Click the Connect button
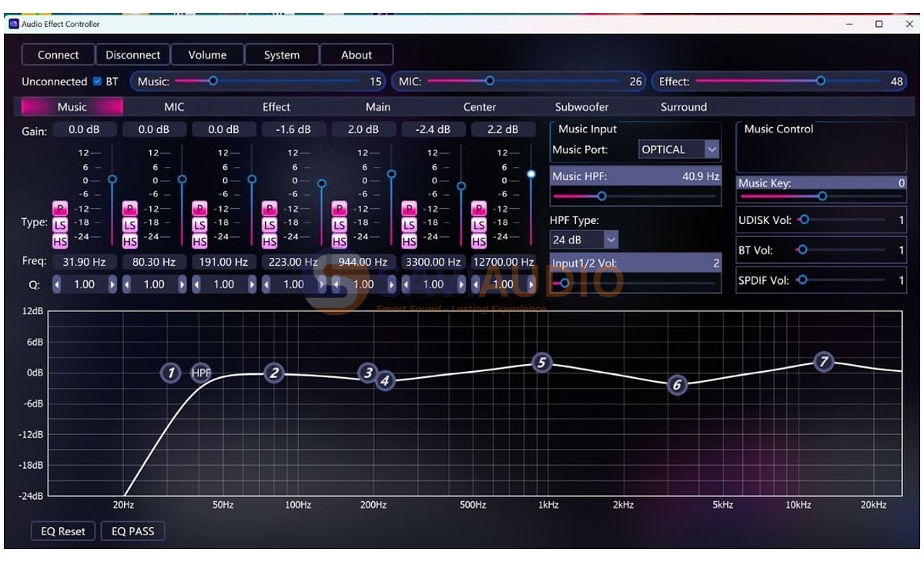This screenshot has height=562, width=924. (58, 55)
